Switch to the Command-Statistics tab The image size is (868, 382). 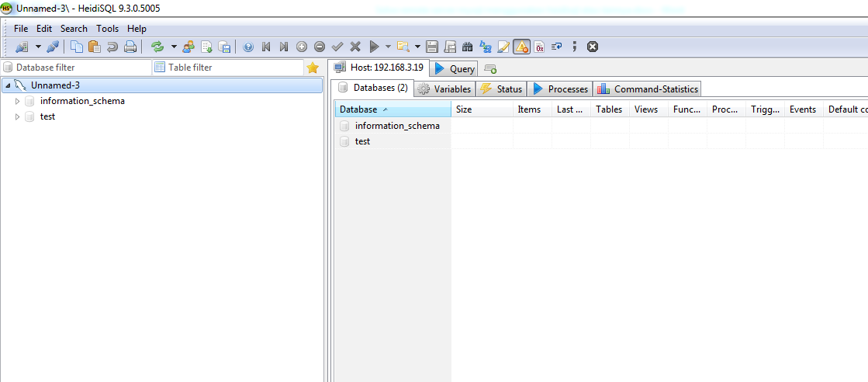pos(648,89)
